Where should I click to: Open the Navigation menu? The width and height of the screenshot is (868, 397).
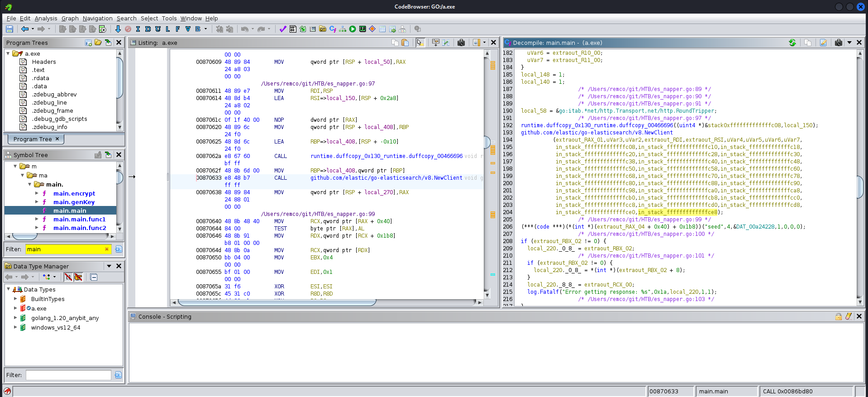coord(97,19)
